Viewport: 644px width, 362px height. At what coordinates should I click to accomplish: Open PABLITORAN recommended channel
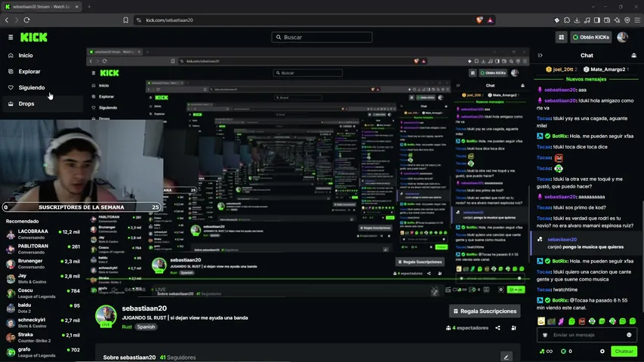pyautogui.click(x=43, y=249)
